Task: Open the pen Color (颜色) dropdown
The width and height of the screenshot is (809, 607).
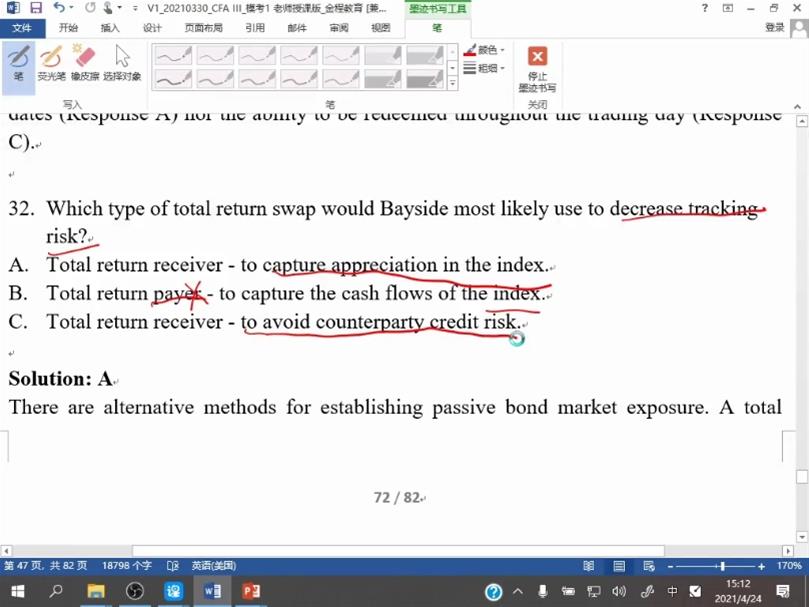Action: [486, 50]
